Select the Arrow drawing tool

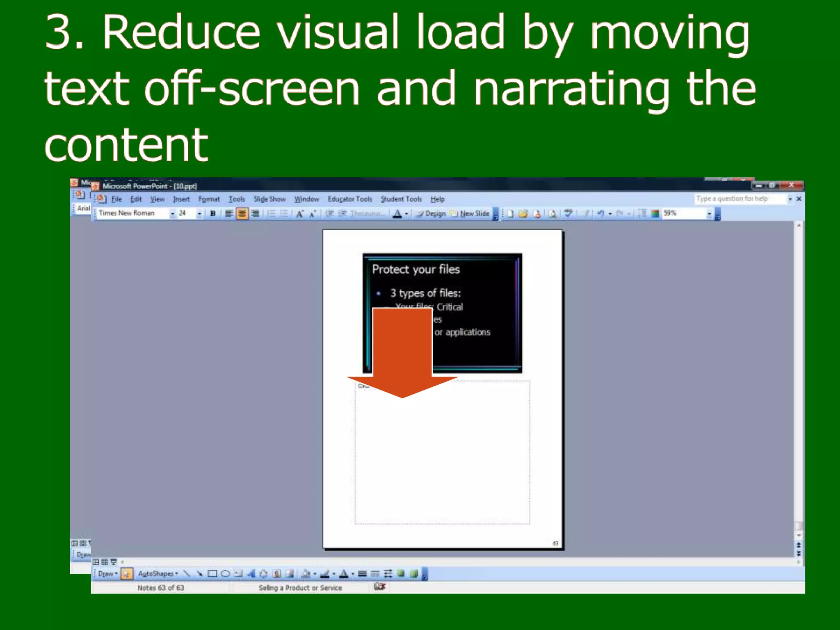199,573
